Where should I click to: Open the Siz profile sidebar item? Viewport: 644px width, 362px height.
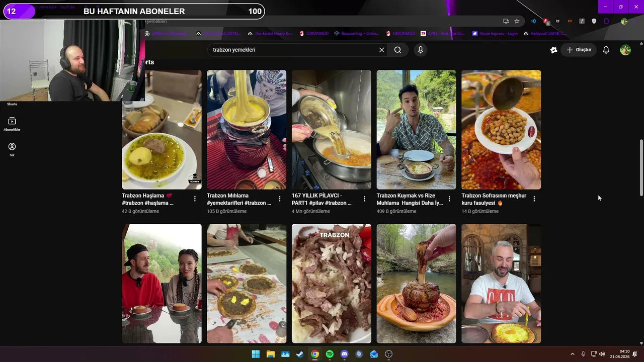[12, 149]
